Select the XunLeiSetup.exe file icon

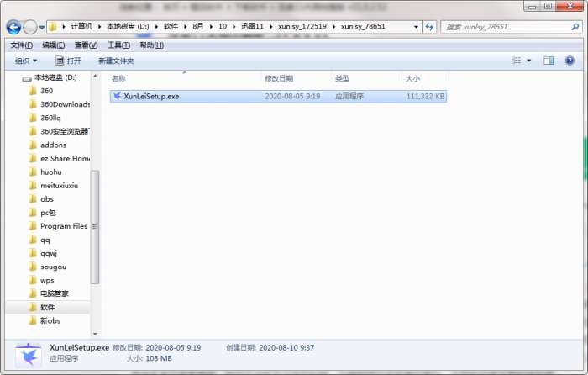(x=117, y=96)
